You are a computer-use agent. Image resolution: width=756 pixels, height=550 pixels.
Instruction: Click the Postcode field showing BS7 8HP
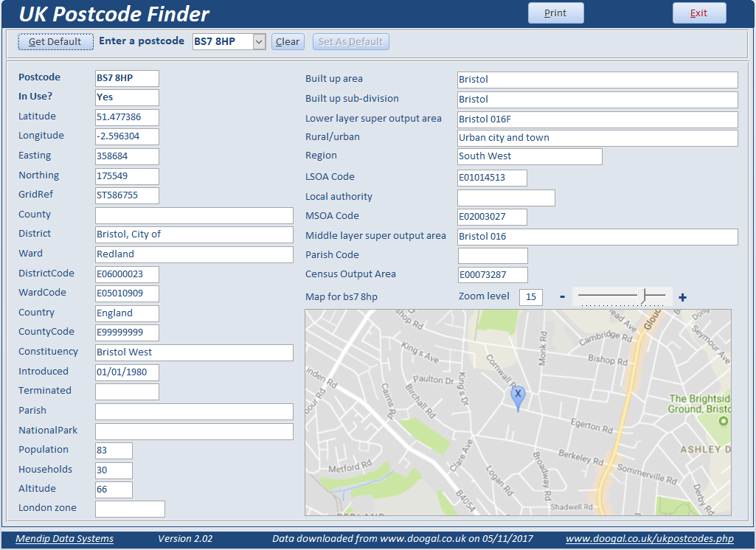pyautogui.click(x=127, y=78)
